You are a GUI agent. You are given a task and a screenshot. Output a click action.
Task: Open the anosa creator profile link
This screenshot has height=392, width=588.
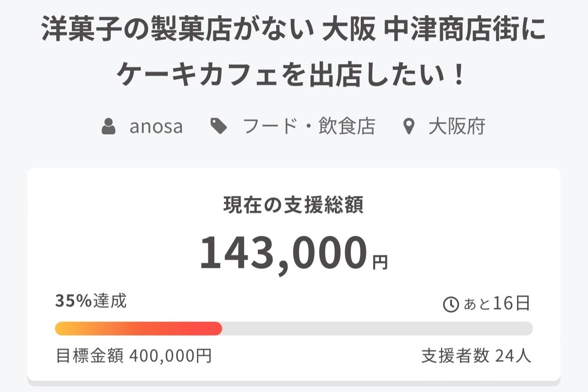[x=156, y=126]
